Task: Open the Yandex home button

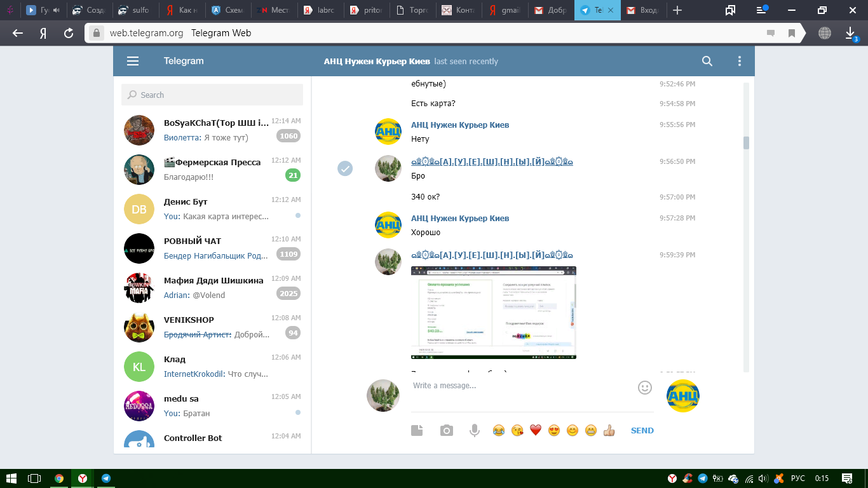Action: pyautogui.click(x=43, y=33)
